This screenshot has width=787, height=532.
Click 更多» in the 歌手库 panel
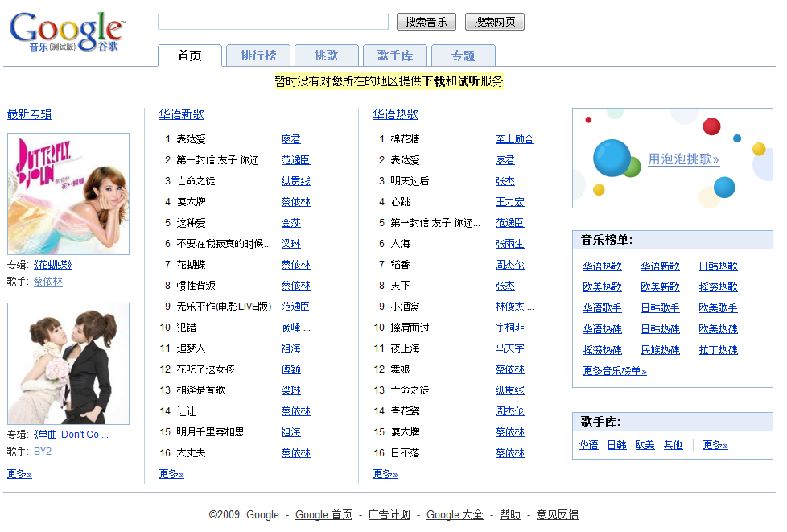[x=715, y=444]
